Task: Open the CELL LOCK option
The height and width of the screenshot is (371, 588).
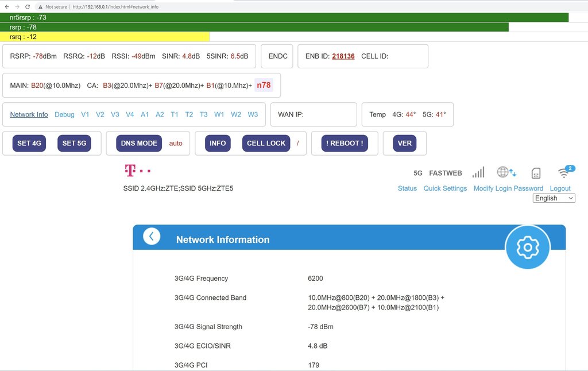Action: (x=266, y=143)
